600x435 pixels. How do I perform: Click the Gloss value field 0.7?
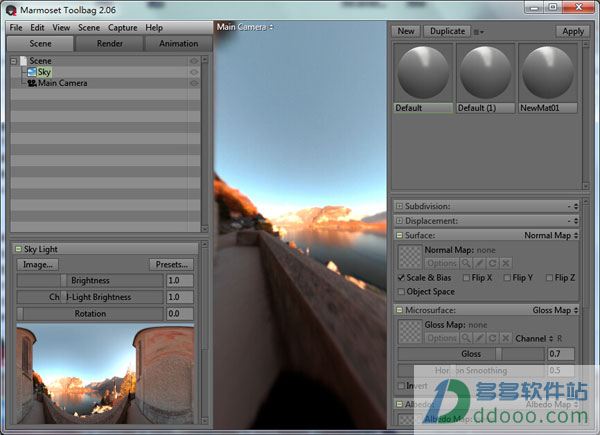[x=561, y=354]
